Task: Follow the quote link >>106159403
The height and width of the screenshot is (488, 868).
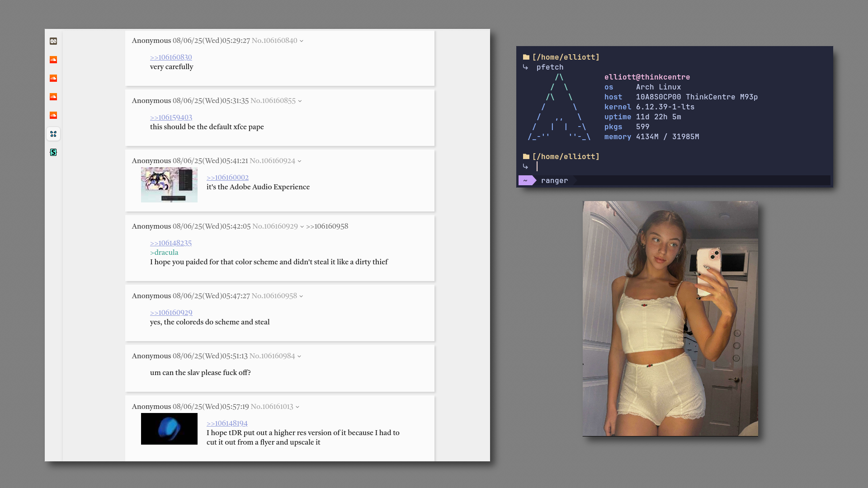Action: pos(171,117)
